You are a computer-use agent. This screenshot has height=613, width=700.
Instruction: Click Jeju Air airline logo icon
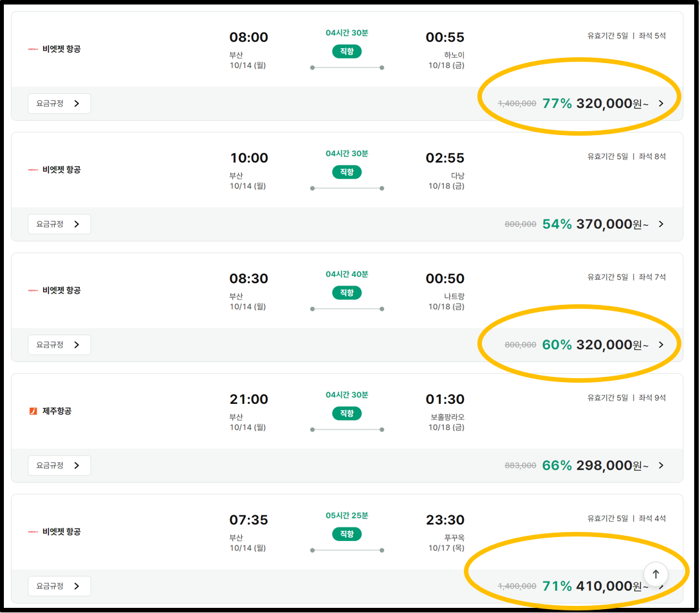click(33, 411)
